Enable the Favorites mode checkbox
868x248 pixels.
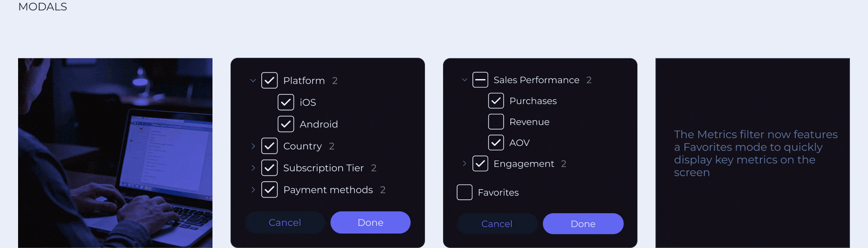coord(464,192)
